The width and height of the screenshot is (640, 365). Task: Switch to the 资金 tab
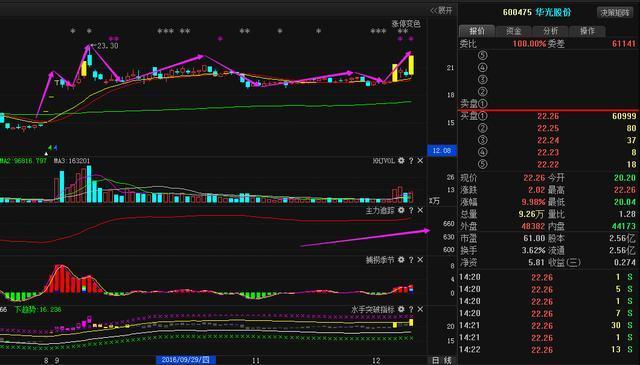point(513,31)
